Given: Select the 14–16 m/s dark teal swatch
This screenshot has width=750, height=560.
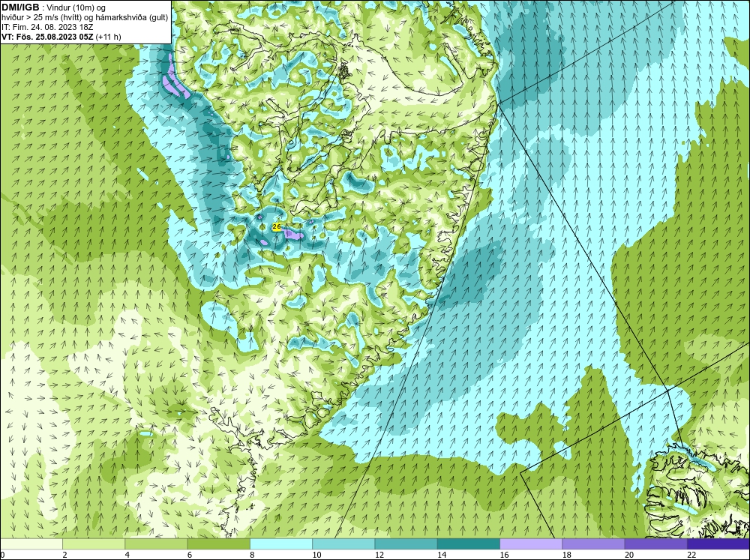Looking at the screenshot, I should pos(469,544).
